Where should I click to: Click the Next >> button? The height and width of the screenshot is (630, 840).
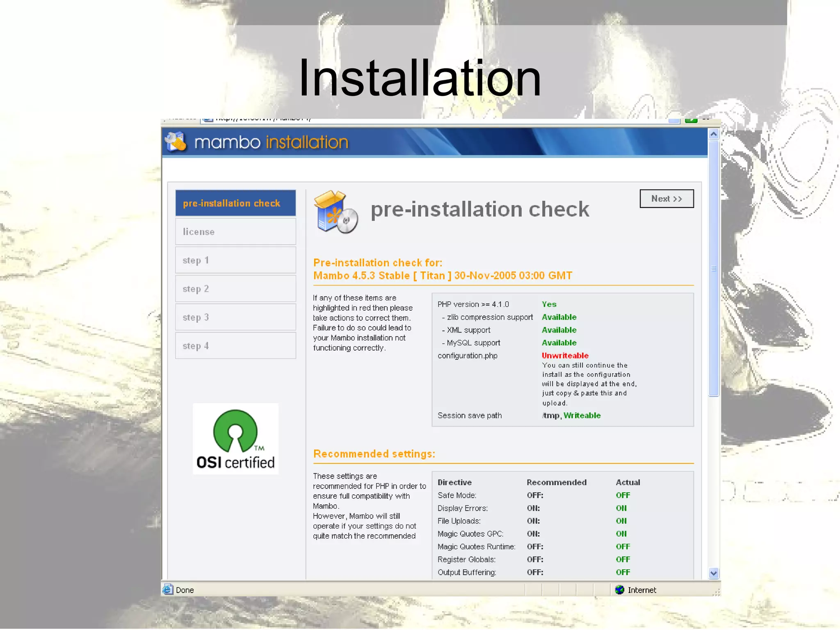click(x=667, y=199)
